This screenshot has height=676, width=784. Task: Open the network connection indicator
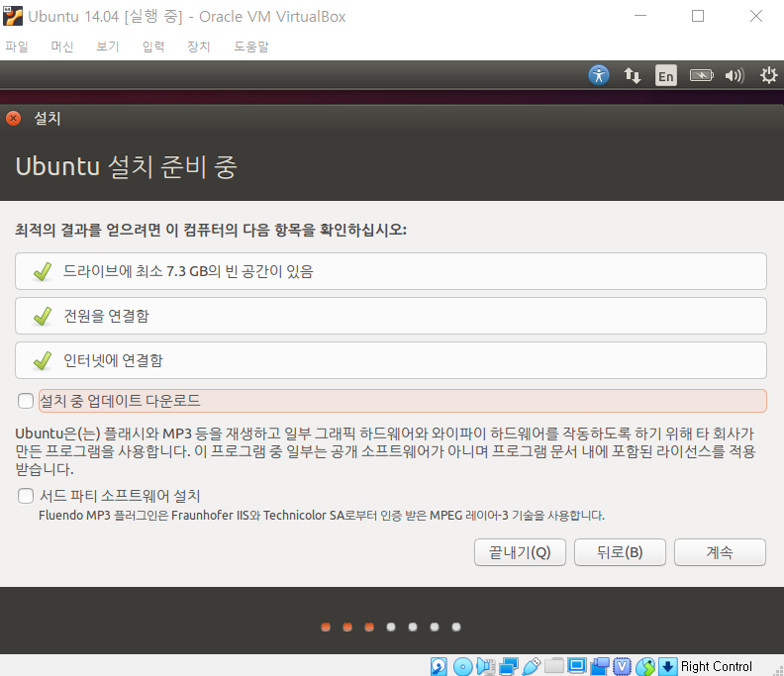tap(632, 75)
